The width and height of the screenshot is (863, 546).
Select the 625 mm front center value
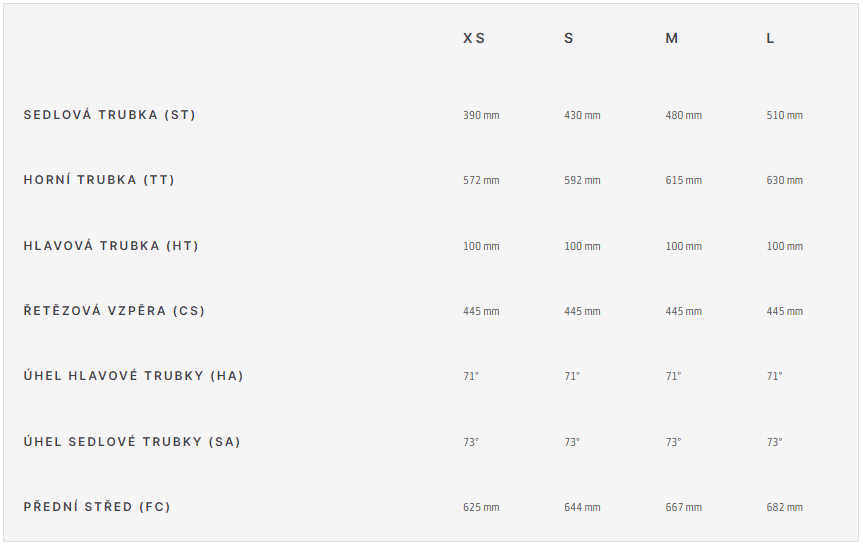tap(481, 507)
